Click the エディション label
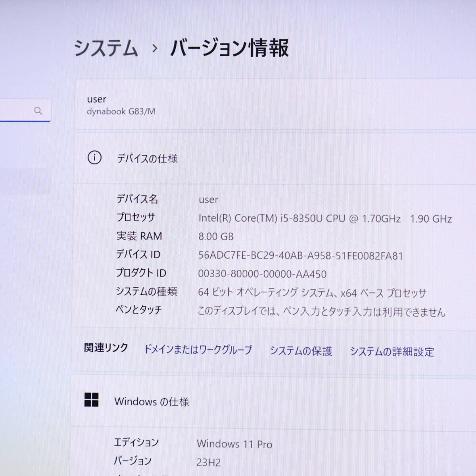 click(136, 442)
